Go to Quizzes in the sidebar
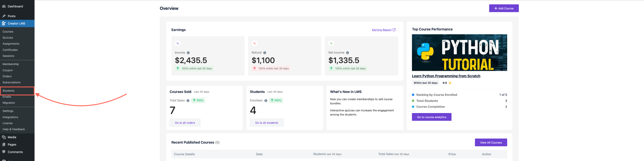 point(8,38)
